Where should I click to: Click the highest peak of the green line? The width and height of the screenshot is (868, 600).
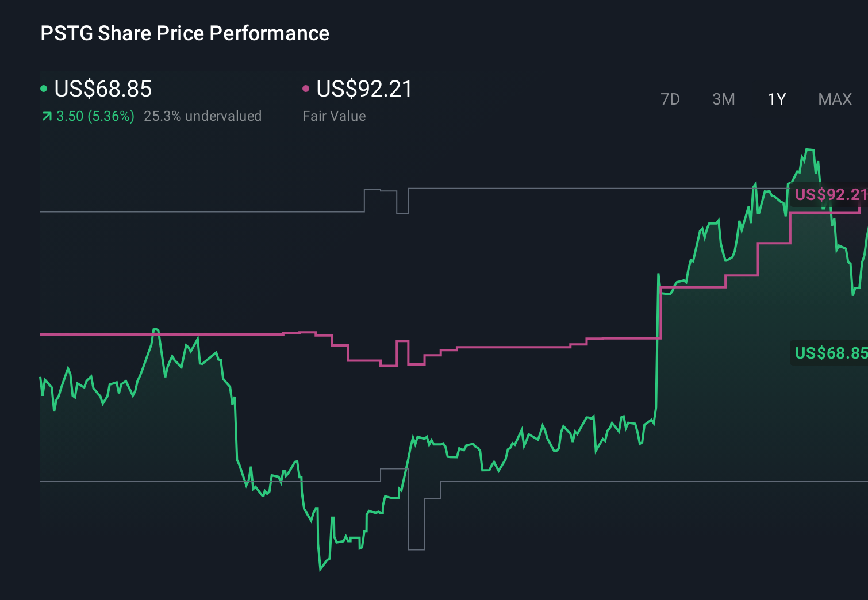[811, 149]
